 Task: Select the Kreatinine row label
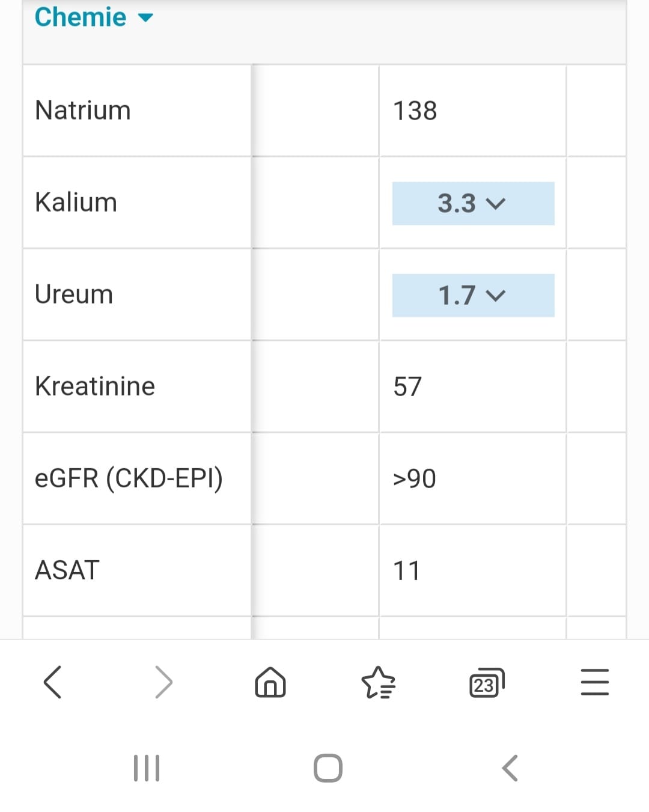(x=95, y=386)
